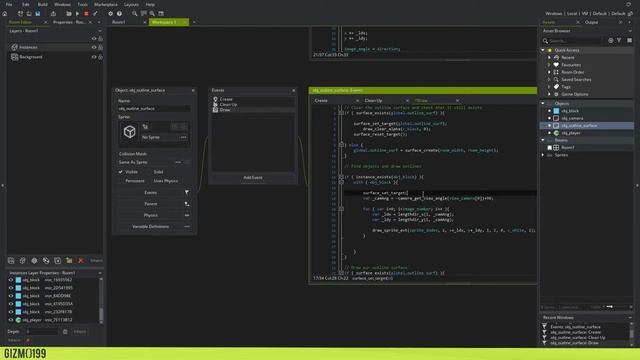Click the object Name input field
640x360 pixels.
tap(154, 109)
